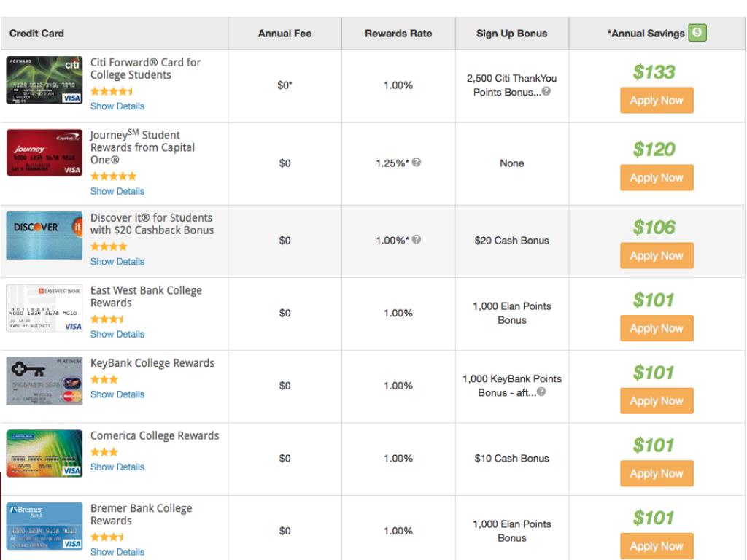This screenshot has height=560, width=747.
Task: Apply Now for the Citi Forward Card
Action: click(x=656, y=101)
